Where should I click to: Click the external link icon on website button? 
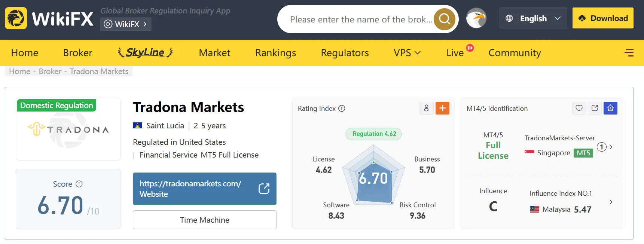click(264, 189)
